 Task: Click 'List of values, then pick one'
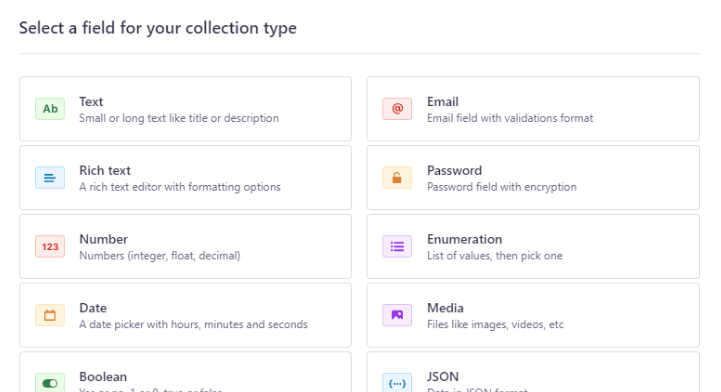click(x=494, y=256)
